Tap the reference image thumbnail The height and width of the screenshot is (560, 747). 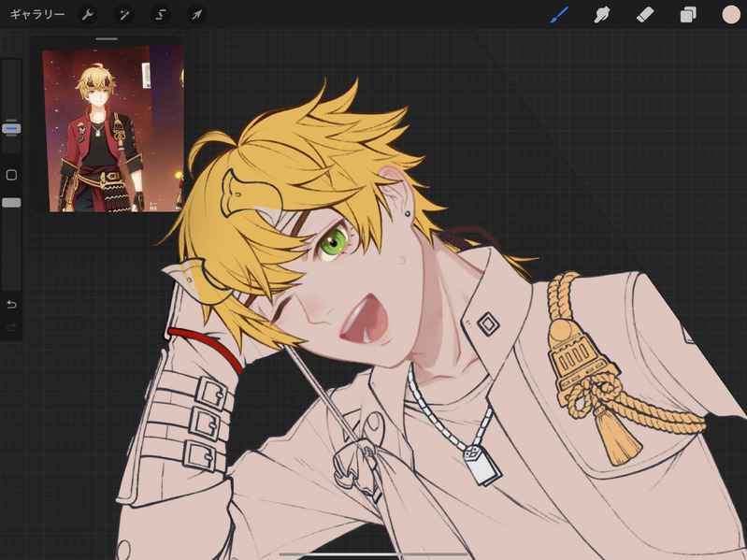[x=113, y=129]
